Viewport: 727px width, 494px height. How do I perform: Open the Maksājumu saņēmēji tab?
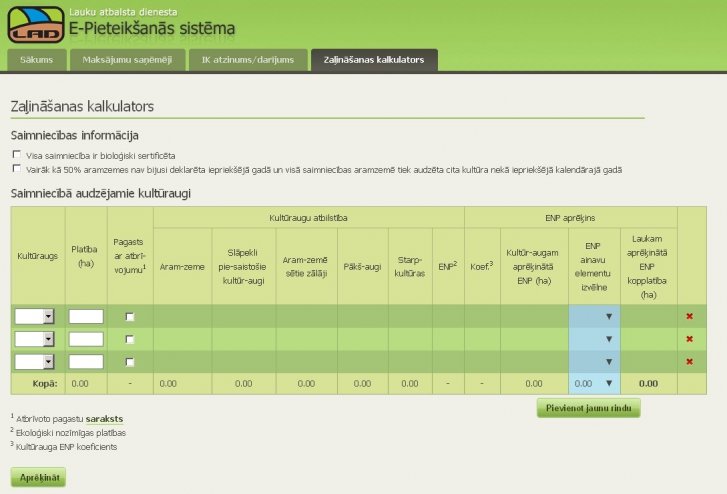coord(128,60)
